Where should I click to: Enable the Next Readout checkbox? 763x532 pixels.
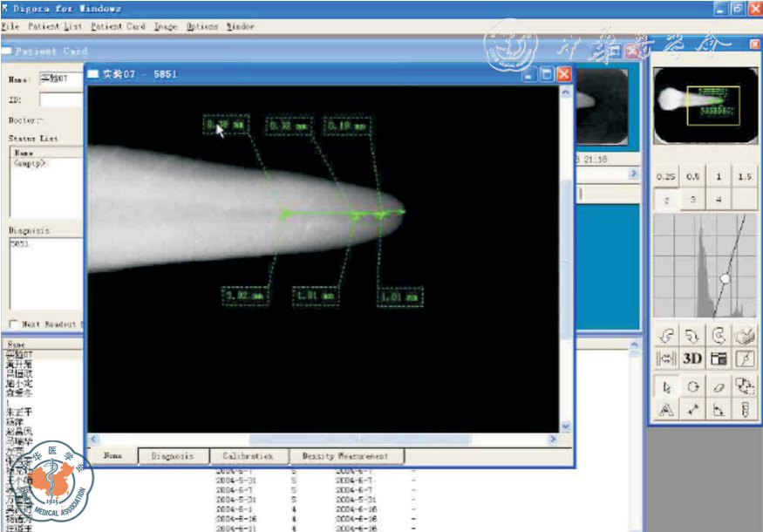pos(13,324)
